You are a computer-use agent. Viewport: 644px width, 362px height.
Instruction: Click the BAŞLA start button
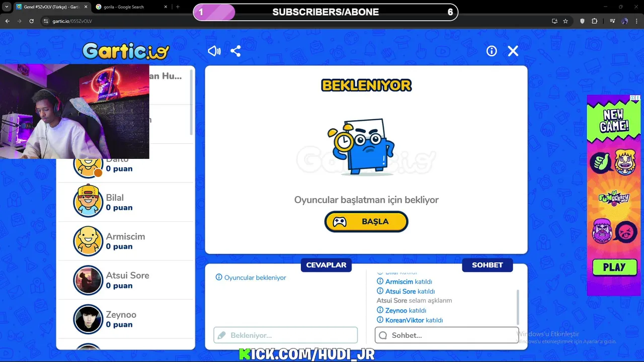[x=366, y=222]
